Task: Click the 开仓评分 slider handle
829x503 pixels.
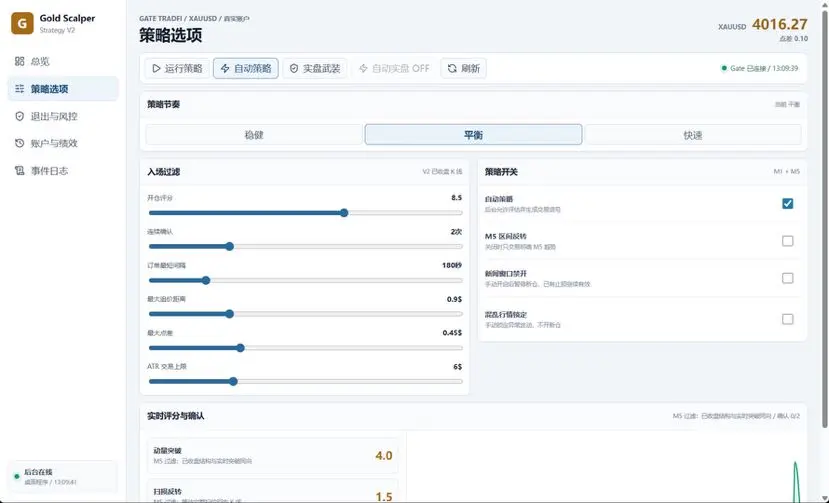Action: (344, 213)
